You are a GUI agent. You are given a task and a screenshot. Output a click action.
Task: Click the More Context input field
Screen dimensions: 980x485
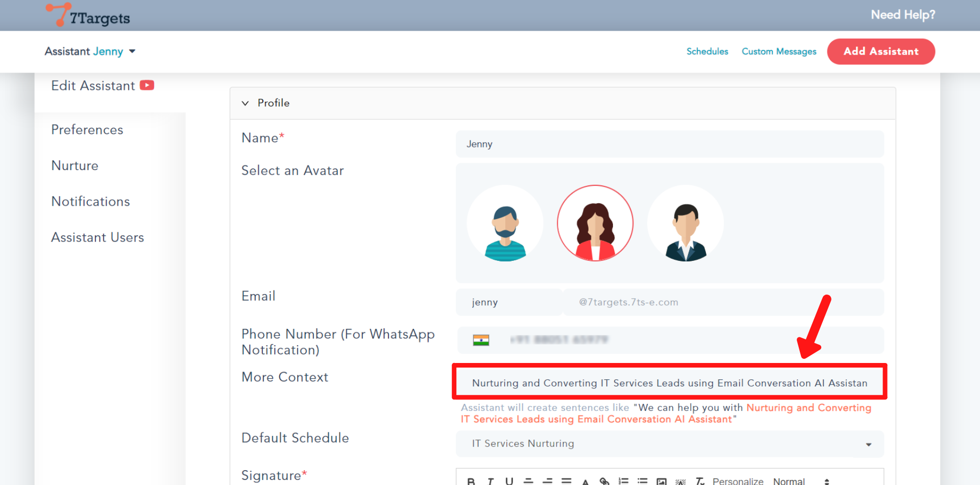click(669, 383)
